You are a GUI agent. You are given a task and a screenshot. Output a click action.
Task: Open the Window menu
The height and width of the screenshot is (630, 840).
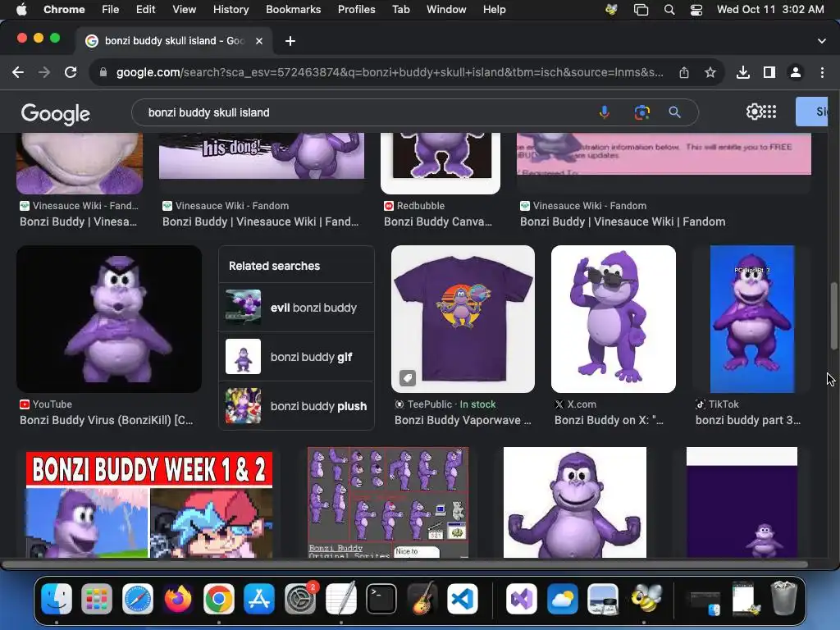click(x=446, y=9)
